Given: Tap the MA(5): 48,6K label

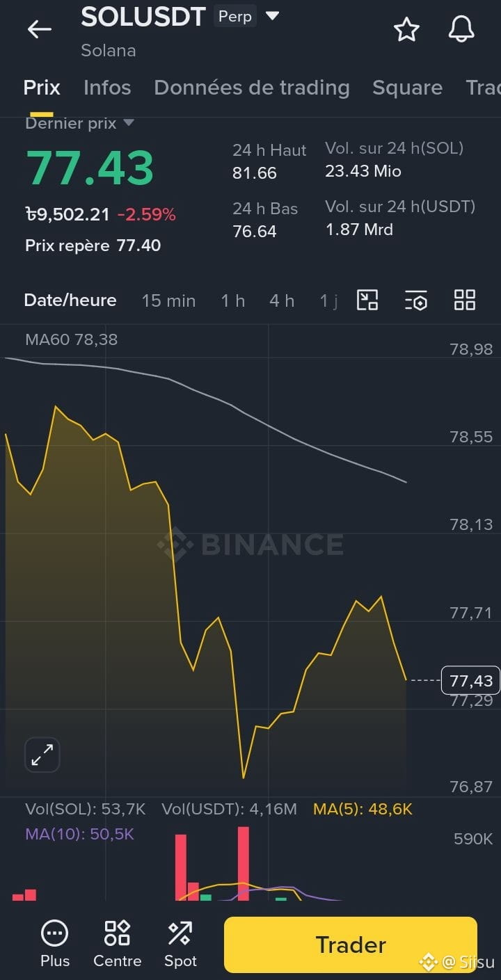Looking at the screenshot, I should pos(363,809).
